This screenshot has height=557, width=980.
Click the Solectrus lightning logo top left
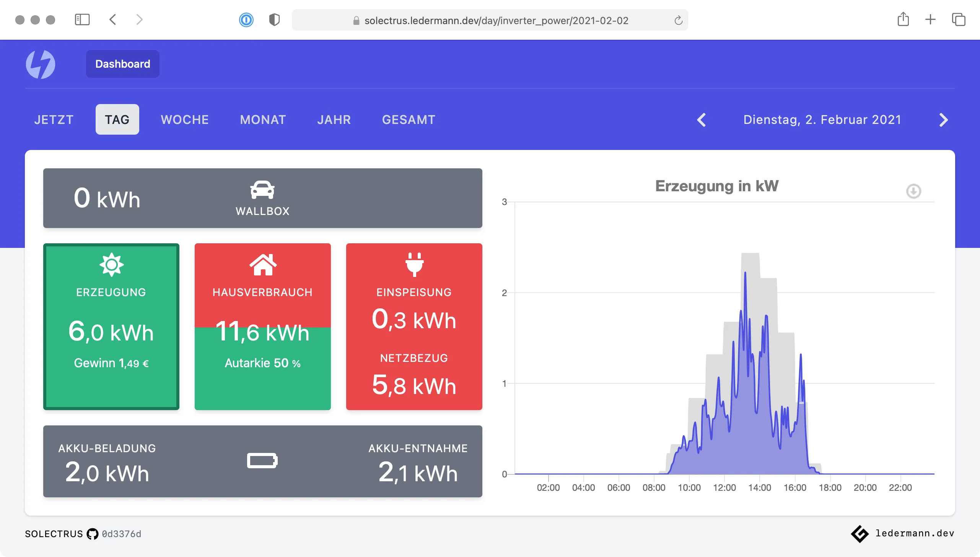click(x=41, y=64)
